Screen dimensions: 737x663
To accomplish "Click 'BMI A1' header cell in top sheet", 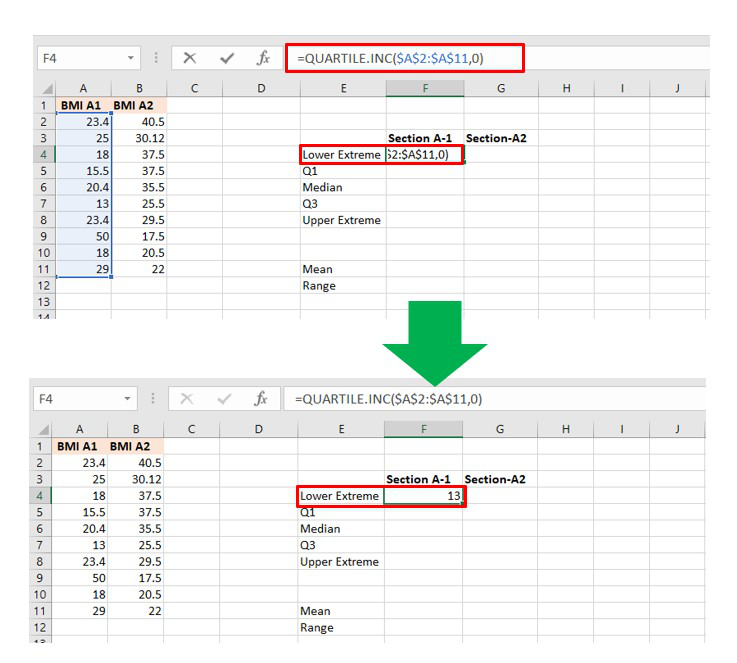I will tap(84, 105).
